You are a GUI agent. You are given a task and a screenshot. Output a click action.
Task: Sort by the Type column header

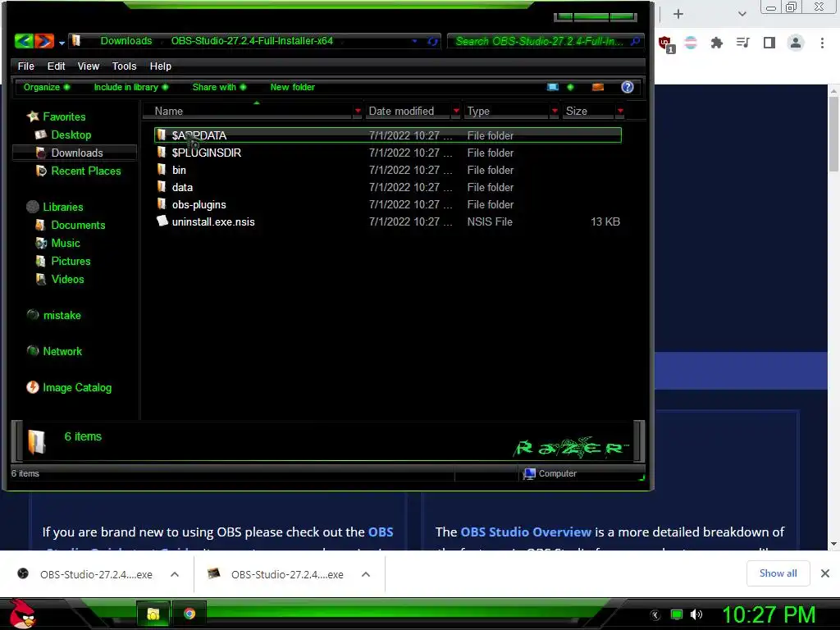pos(506,111)
